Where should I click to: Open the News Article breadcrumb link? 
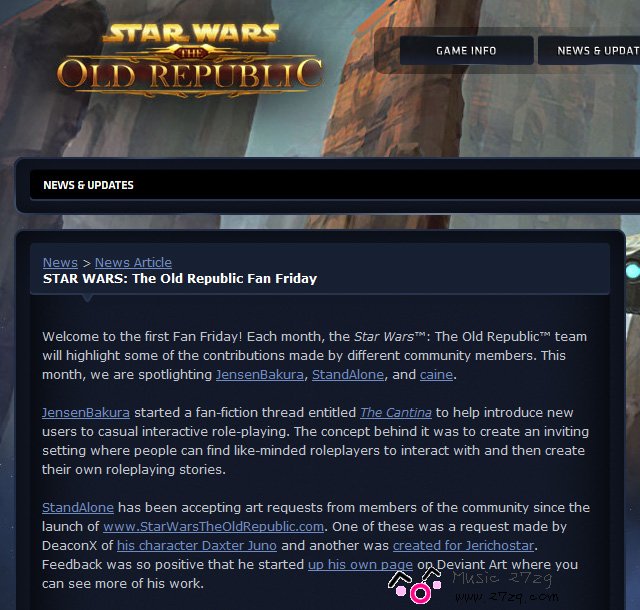pos(133,263)
